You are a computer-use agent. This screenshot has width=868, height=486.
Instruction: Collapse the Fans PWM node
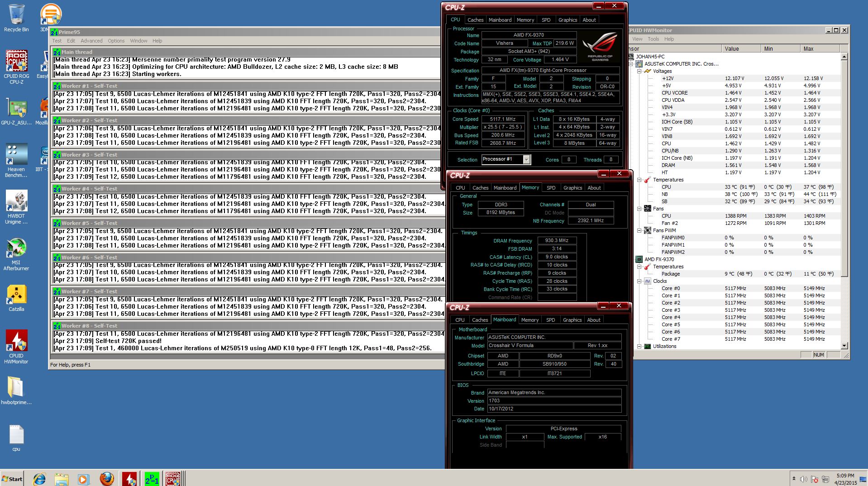[639, 230]
